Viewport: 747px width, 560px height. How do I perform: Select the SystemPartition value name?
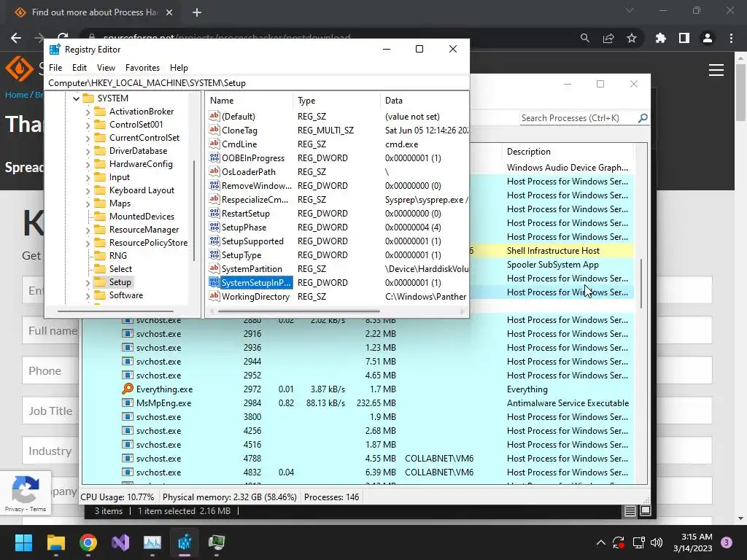(252, 268)
